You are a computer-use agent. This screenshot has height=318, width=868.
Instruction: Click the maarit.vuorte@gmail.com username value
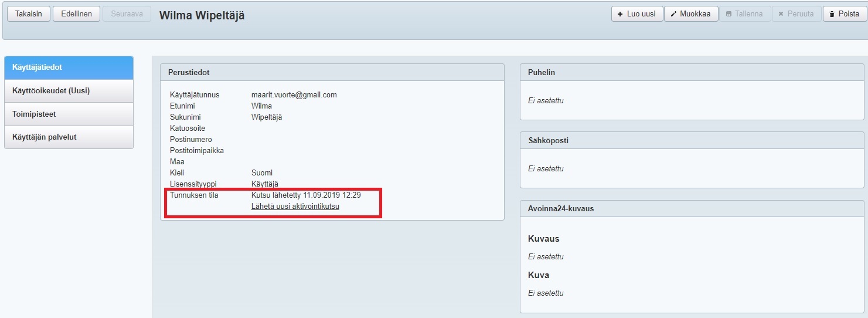[294, 95]
